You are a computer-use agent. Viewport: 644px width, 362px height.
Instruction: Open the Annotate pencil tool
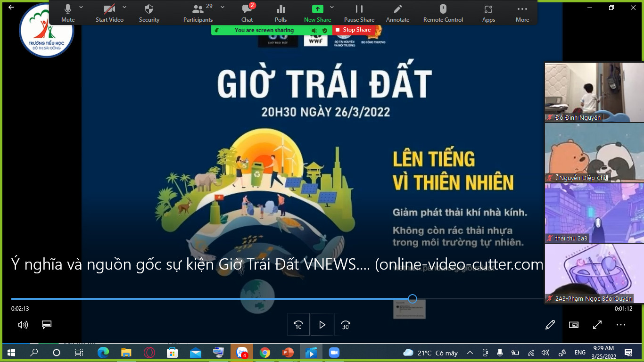397,9
